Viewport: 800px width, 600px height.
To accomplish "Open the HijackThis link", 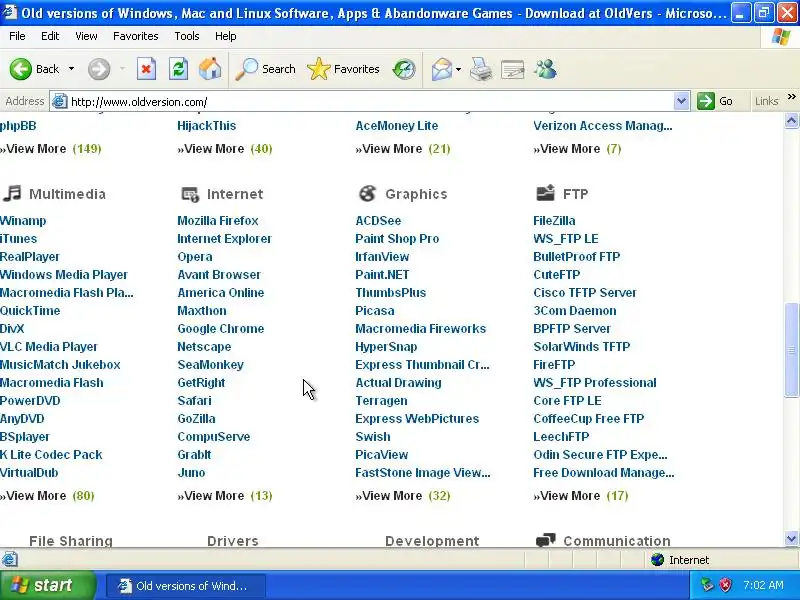I will point(207,126).
